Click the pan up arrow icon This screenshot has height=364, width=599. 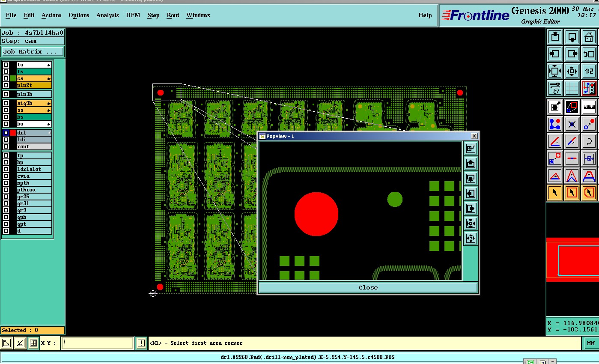point(555,37)
